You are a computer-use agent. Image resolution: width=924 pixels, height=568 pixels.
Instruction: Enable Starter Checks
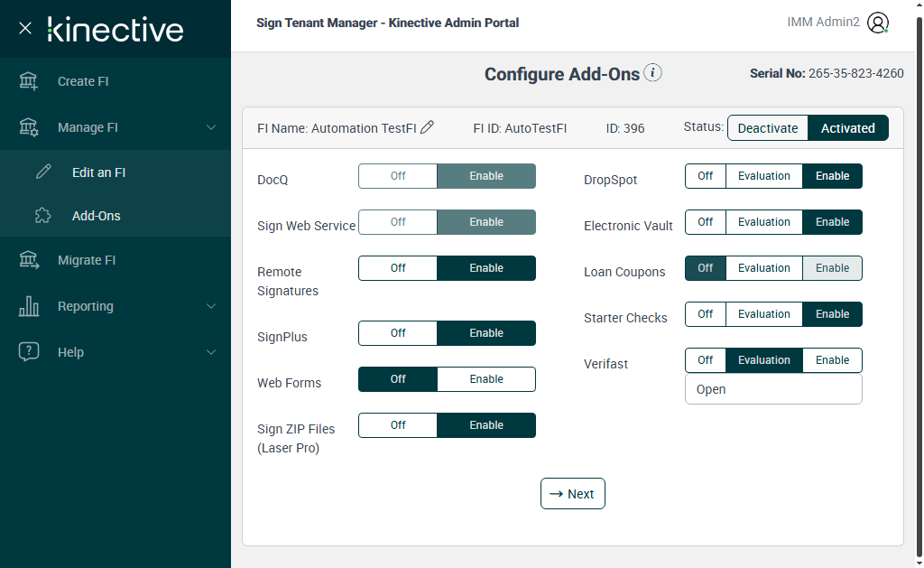pyautogui.click(x=832, y=313)
